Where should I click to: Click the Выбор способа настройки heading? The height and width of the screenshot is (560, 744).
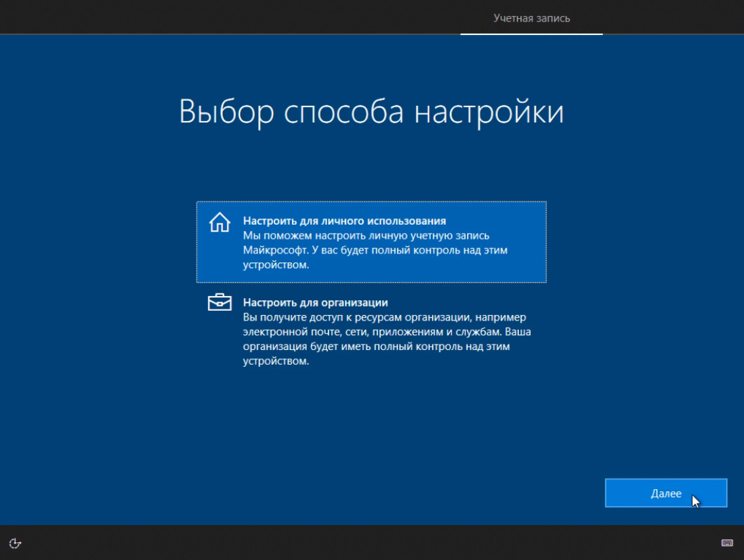click(x=371, y=112)
